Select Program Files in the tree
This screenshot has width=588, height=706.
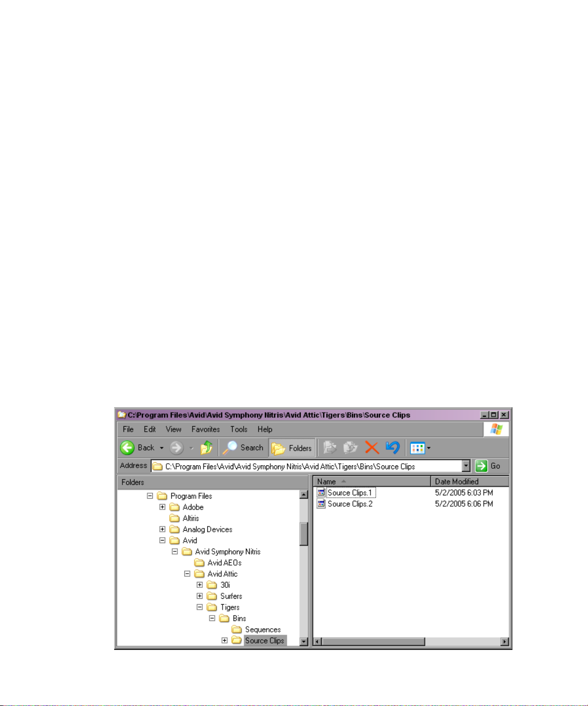click(x=191, y=496)
